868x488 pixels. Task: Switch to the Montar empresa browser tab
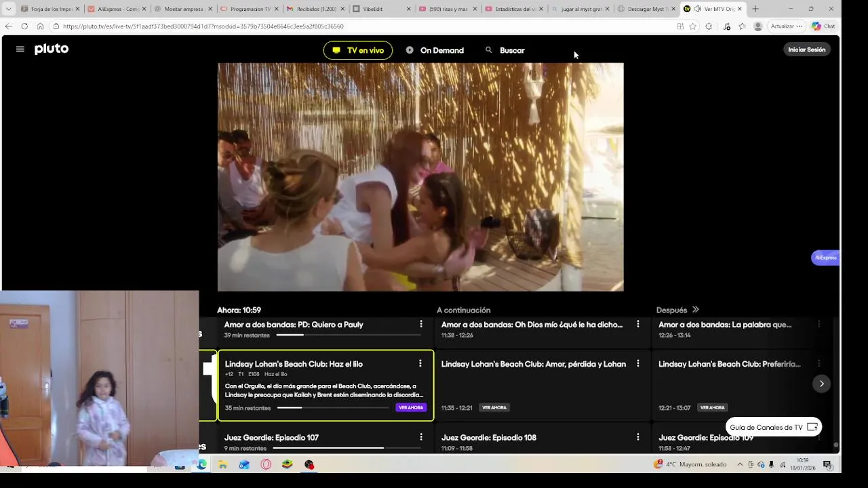tap(184, 9)
